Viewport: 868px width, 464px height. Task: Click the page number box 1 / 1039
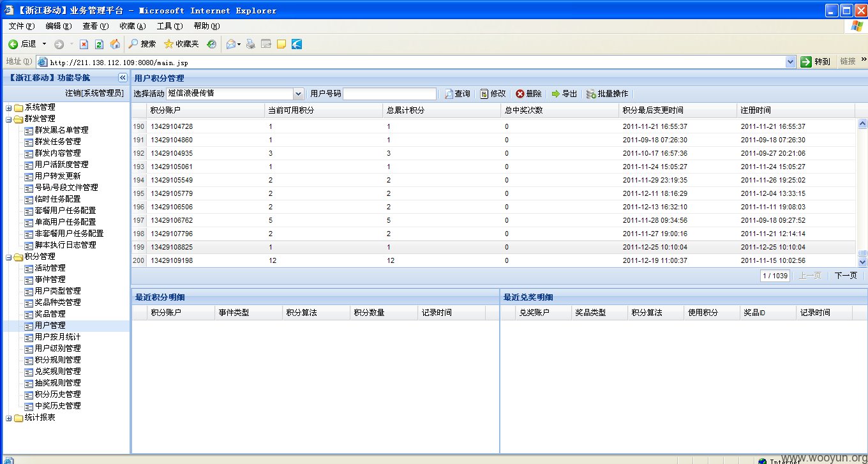(x=775, y=276)
